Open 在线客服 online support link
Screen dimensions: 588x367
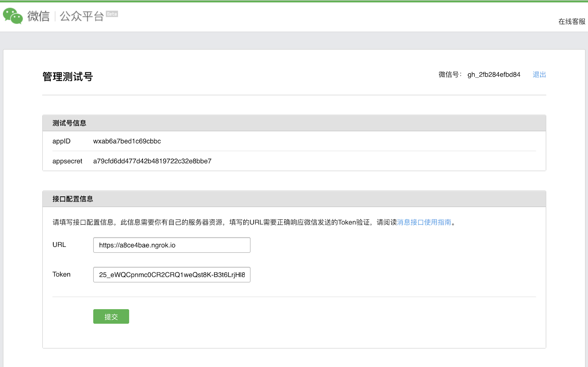coord(572,22)
